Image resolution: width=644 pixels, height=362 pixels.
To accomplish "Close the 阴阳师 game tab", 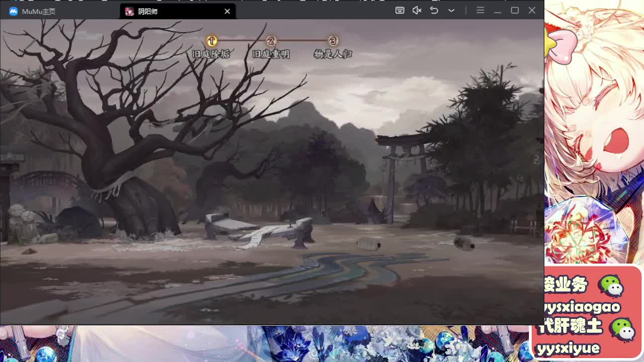I will (x=227, y=11).
